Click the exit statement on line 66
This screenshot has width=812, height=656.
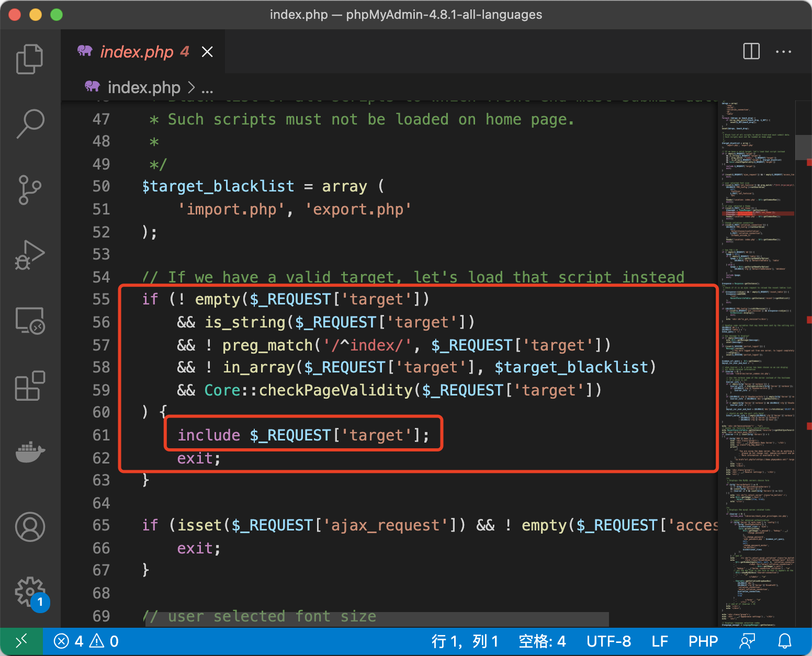tap(195, 548)
